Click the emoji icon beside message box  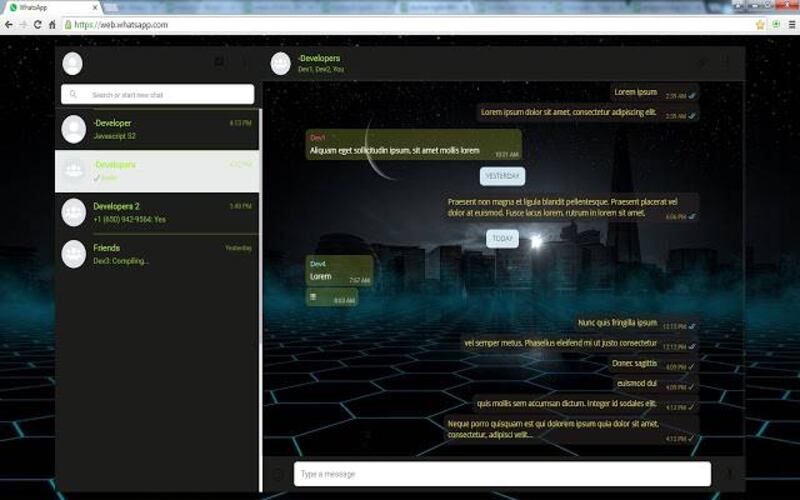pos(278,474)
